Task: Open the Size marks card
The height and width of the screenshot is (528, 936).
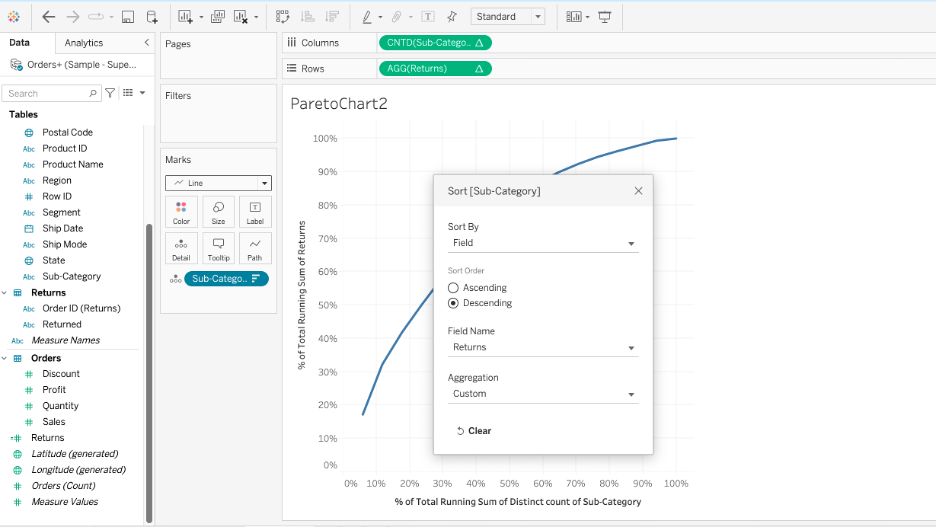Action: click(x=218, y=211)
